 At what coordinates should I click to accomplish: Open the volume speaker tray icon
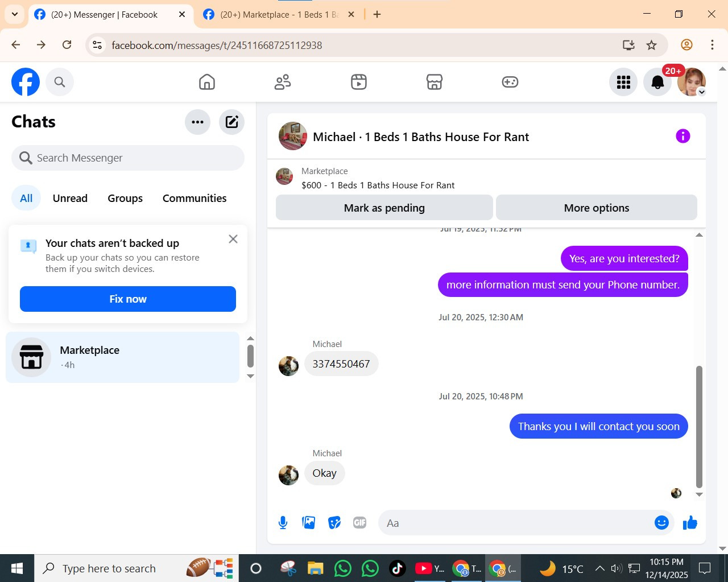coord(617,568)
